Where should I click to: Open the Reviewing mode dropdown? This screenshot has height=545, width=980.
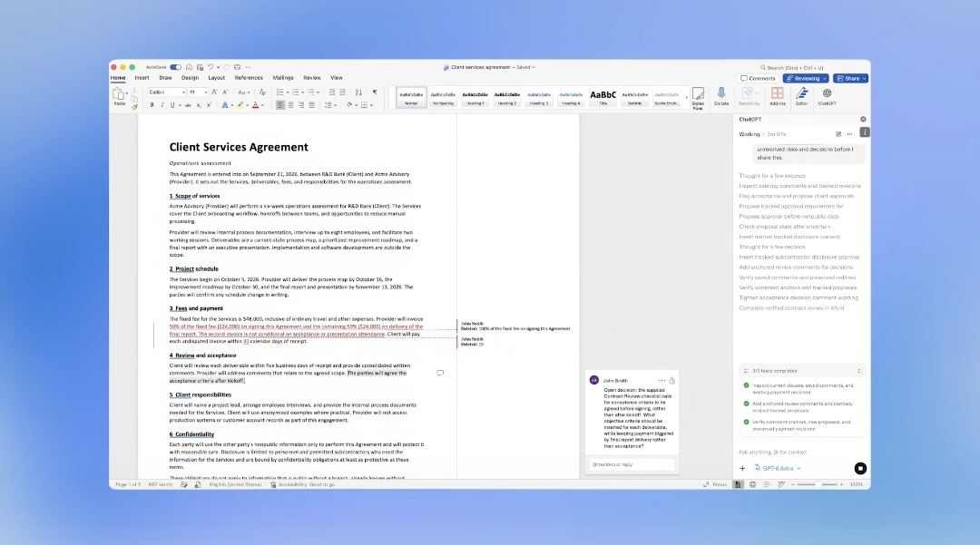click(x=806, y=79)
